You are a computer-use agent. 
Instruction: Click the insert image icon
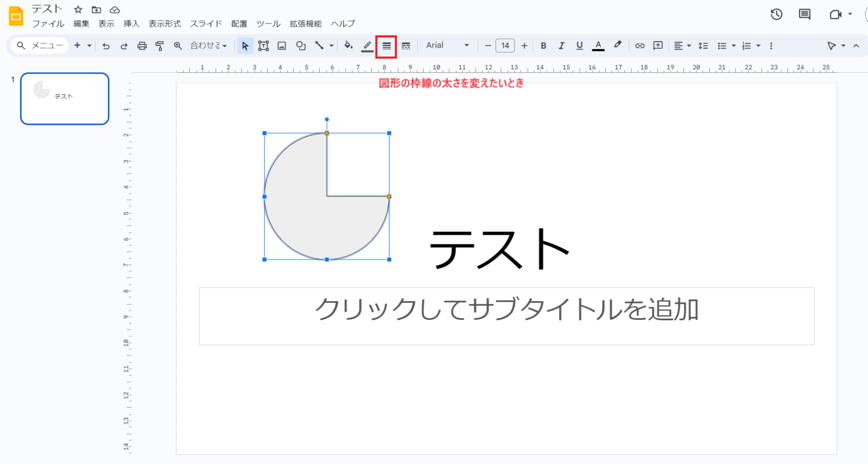click(282, 46)
